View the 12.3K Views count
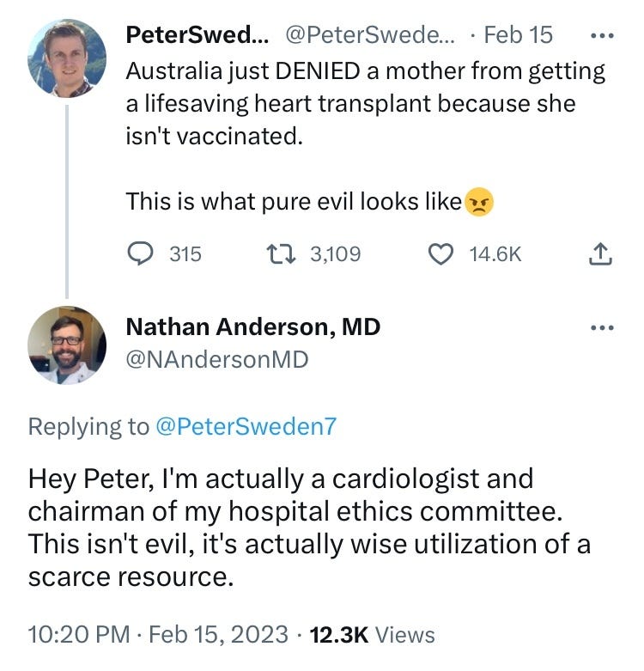644x671 pixels. (x=370, y=634)
